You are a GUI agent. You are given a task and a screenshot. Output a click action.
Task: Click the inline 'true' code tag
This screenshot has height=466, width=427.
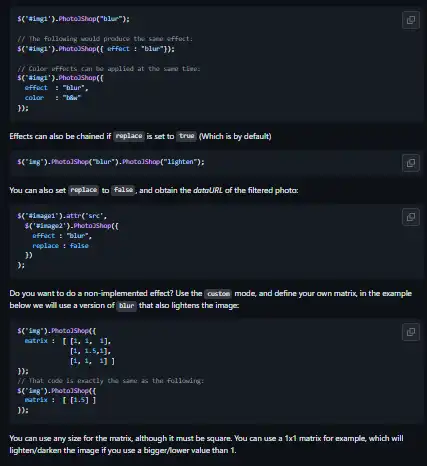(187, 136)
